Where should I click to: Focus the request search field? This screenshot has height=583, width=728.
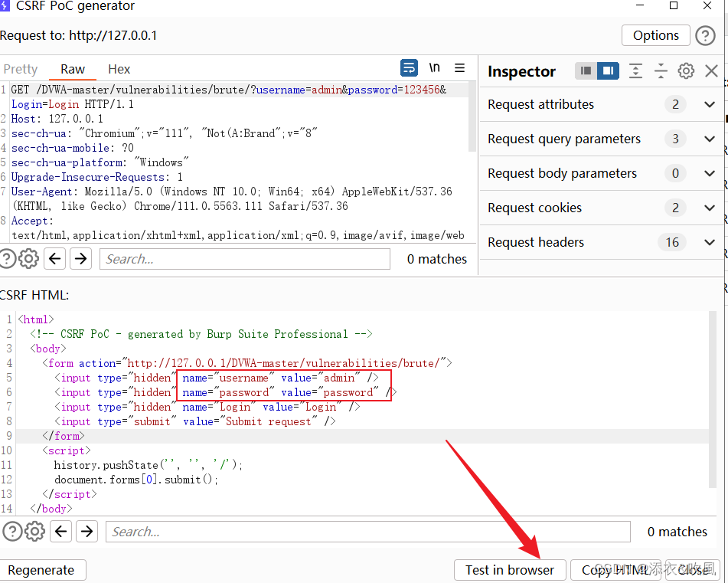(245, 259)
